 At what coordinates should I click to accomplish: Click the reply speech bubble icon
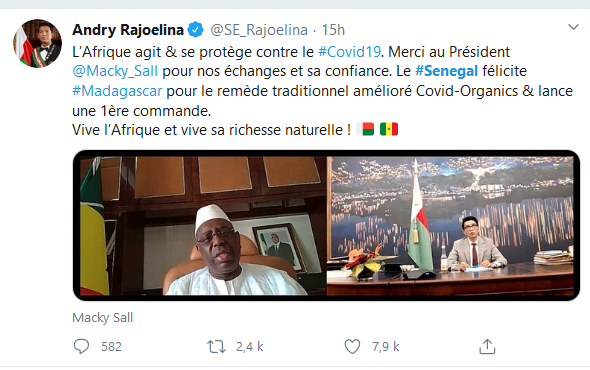click(x=81, y=346)
